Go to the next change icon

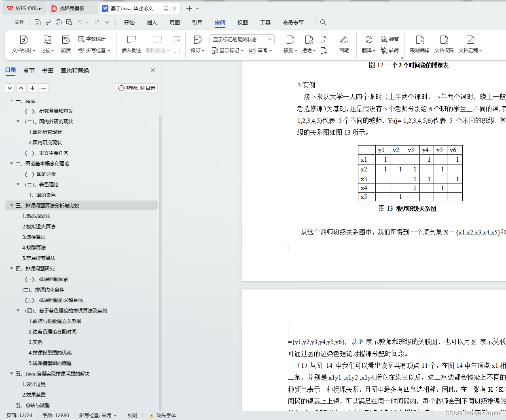324,51
